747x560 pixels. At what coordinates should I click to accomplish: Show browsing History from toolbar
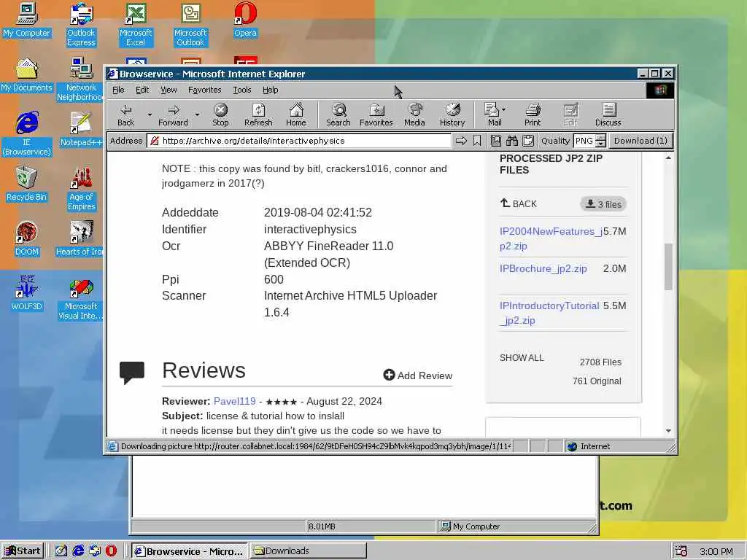[x=452, y=114]
